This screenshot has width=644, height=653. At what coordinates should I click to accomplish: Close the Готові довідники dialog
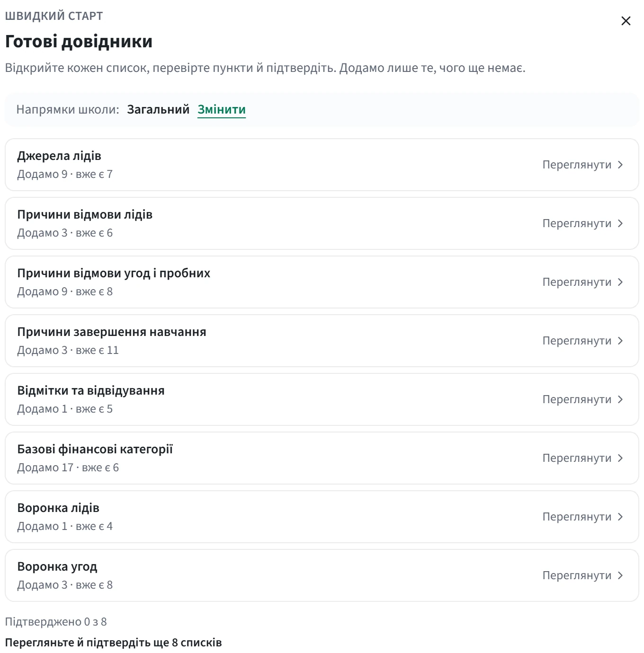coord(626,21)
